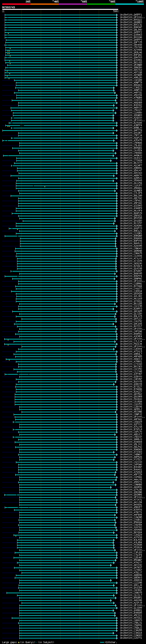Image resolution: width=146 pixels, height=644 pixels.
Task: Click hit label UniRef100_C1E1B9
Action: (x=131, y=80)
